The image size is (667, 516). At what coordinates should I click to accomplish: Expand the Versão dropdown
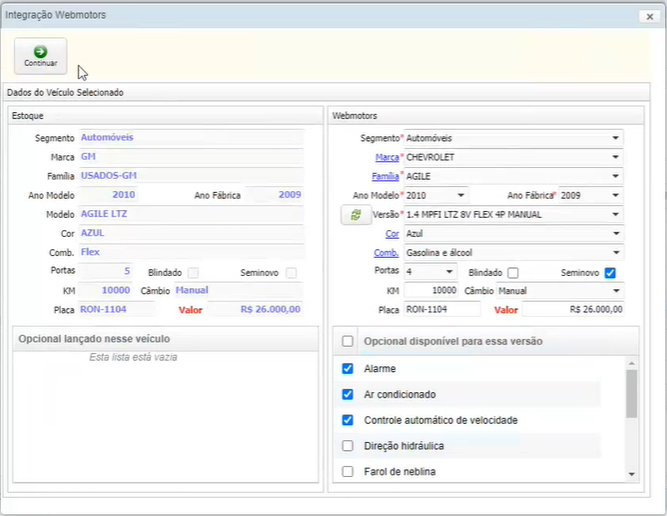coord(615,215)
